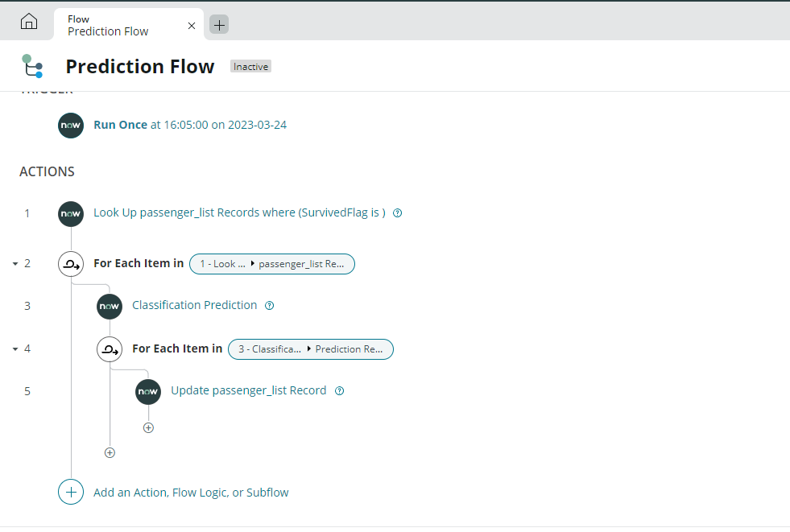790x532 pixels.
Task: Open the passenger_list Records data pill
Action: click(272, 264)
